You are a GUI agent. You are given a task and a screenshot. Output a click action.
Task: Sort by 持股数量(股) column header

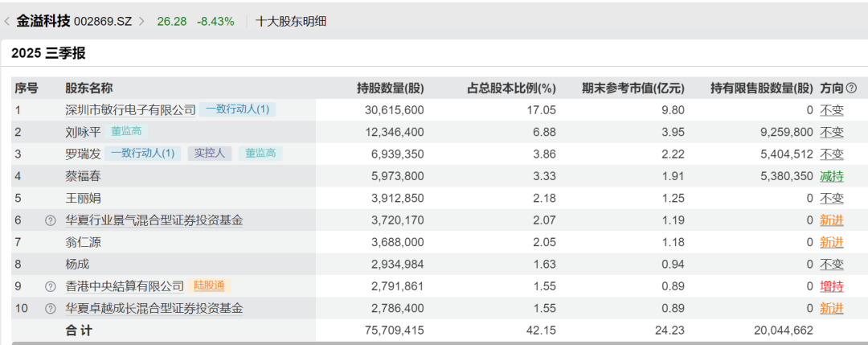390,88
